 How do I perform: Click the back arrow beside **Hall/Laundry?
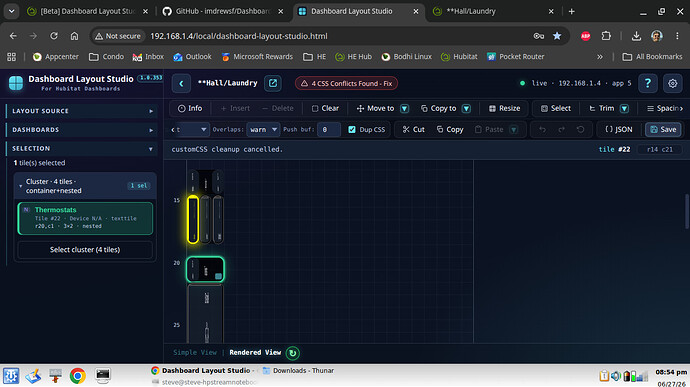pyautogui.click(x=181, y=83)
